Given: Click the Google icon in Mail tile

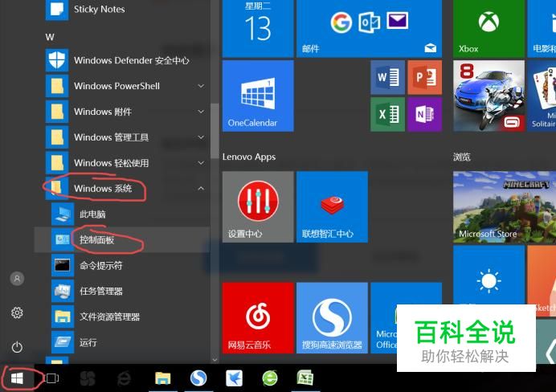Looking at the screenshot, I should (341, 22).
